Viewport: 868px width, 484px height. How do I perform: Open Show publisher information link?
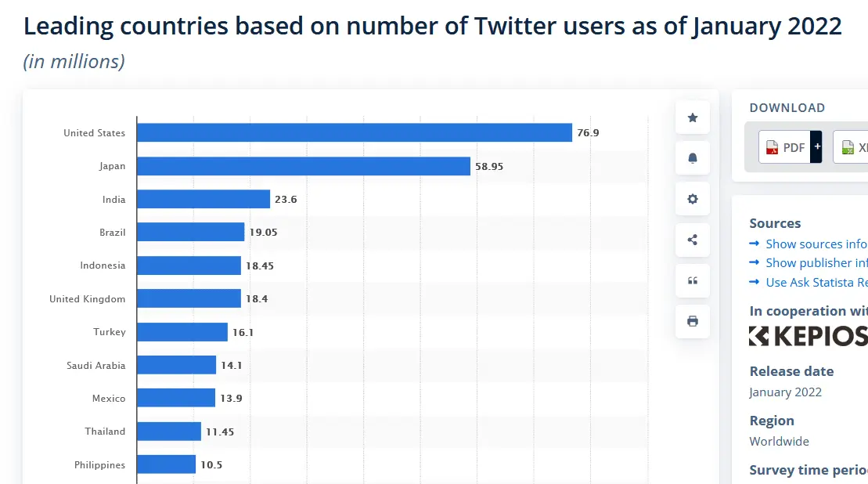point(816,262)
